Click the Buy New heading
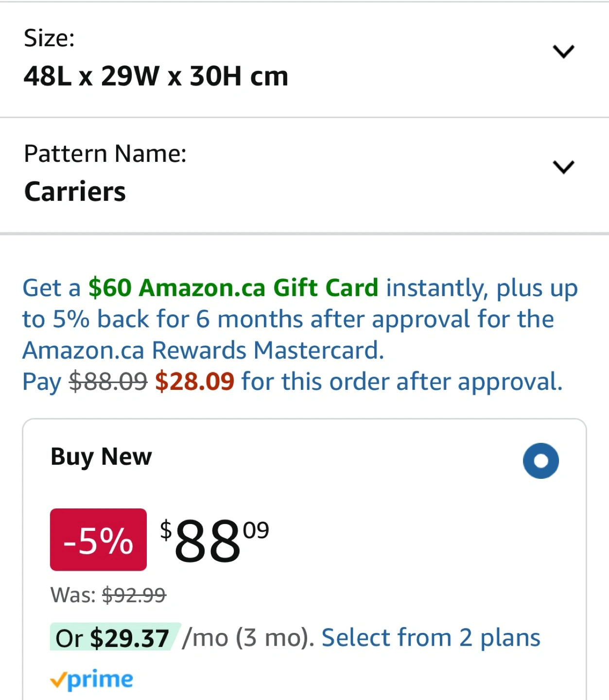Screen dimensions: 609x700 tap(101, 456)
